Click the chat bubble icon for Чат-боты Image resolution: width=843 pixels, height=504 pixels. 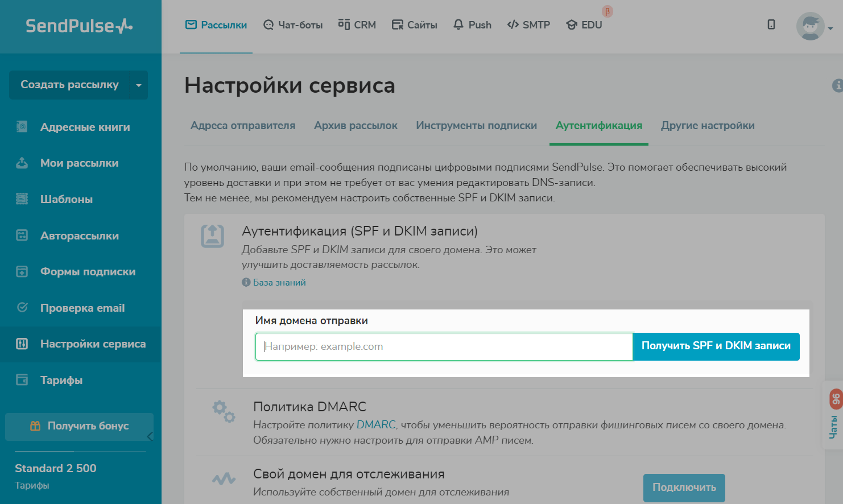click(x=268, y=24)
